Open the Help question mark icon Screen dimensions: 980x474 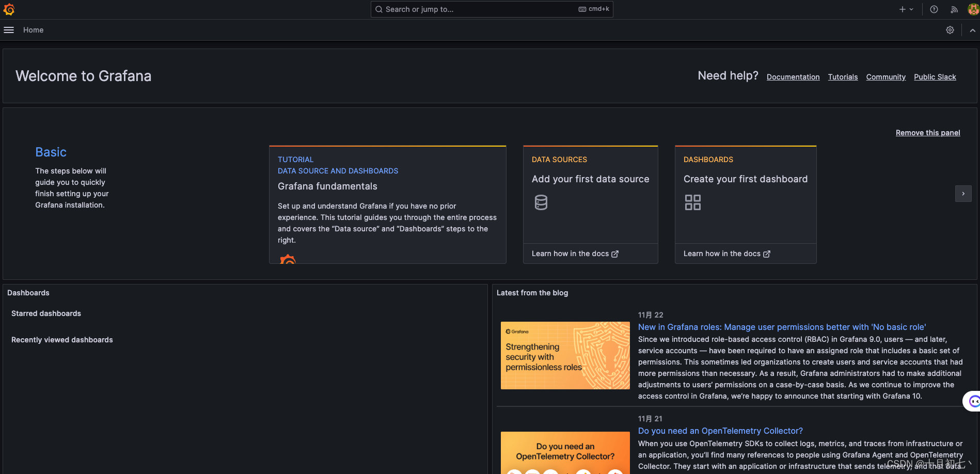(x=934, y=9)
